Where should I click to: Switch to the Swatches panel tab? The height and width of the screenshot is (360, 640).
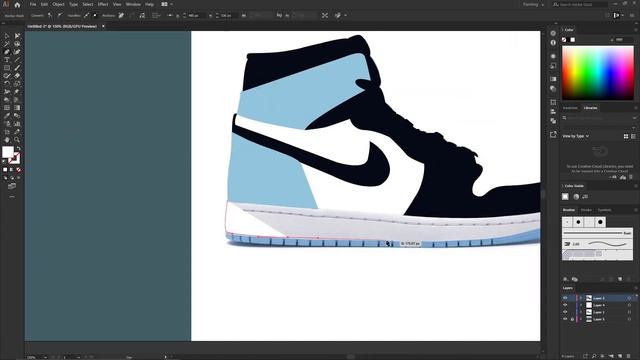click(570, 108)
